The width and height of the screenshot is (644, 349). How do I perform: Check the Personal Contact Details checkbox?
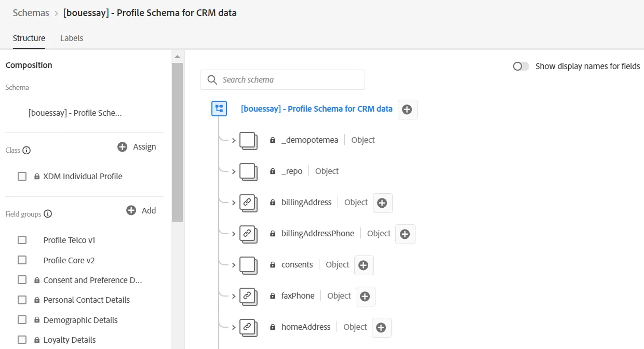click(22, 300)
